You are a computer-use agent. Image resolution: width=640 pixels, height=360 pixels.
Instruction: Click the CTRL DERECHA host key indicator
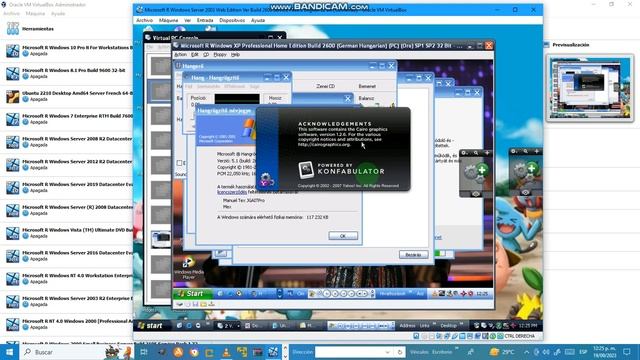tap(520, 336)
